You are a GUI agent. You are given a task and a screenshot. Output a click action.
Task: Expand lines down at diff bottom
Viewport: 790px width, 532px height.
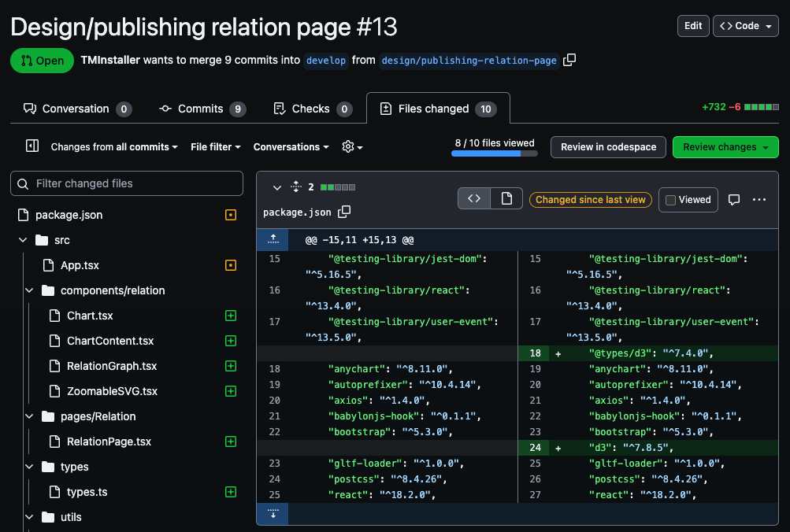tap(273, 513)
